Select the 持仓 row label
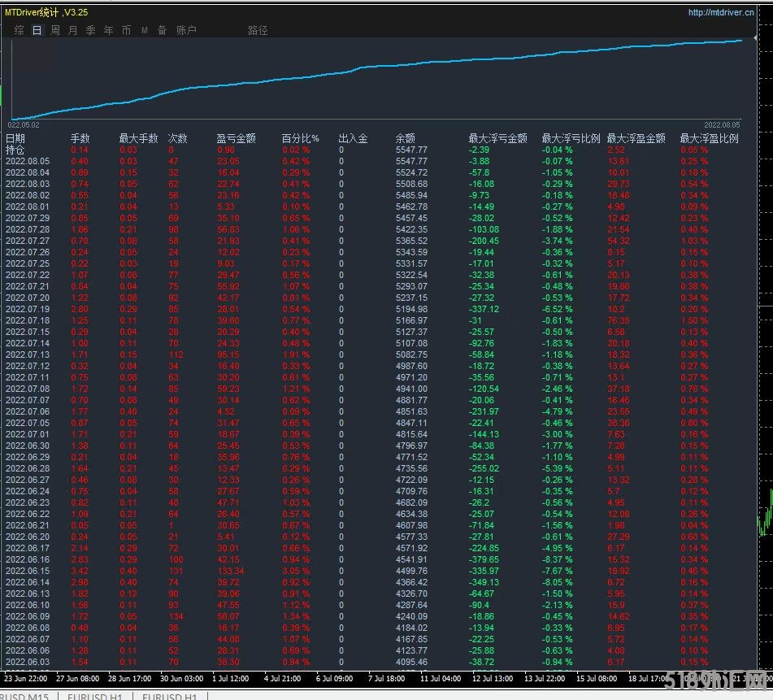The height and width of the screenshot is (700, 773). 15,150
